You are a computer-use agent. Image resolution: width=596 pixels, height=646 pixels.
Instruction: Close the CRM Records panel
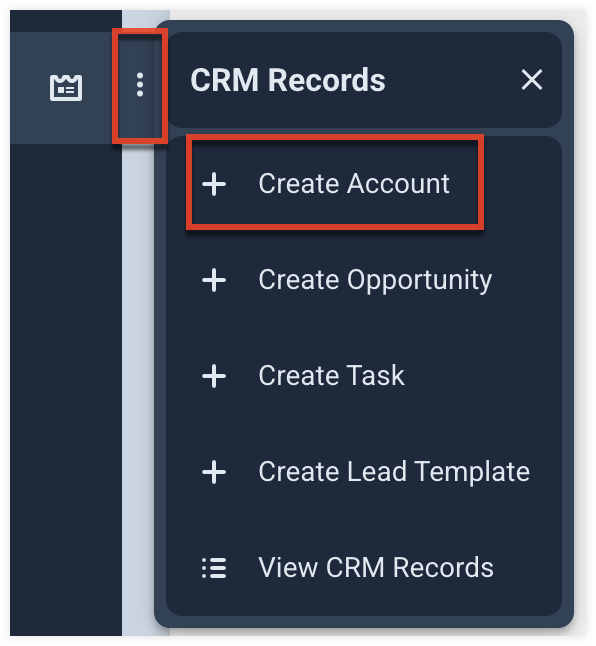[x=532, y=80]
